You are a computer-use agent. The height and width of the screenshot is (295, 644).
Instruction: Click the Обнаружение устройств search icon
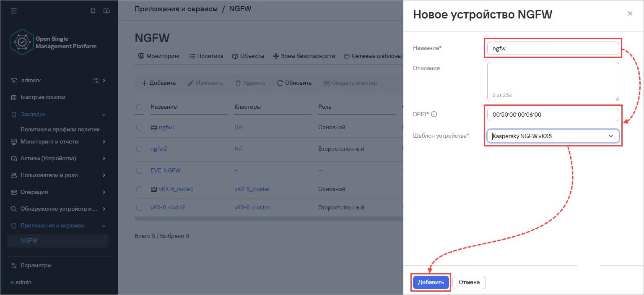click(x=14, y=209)
